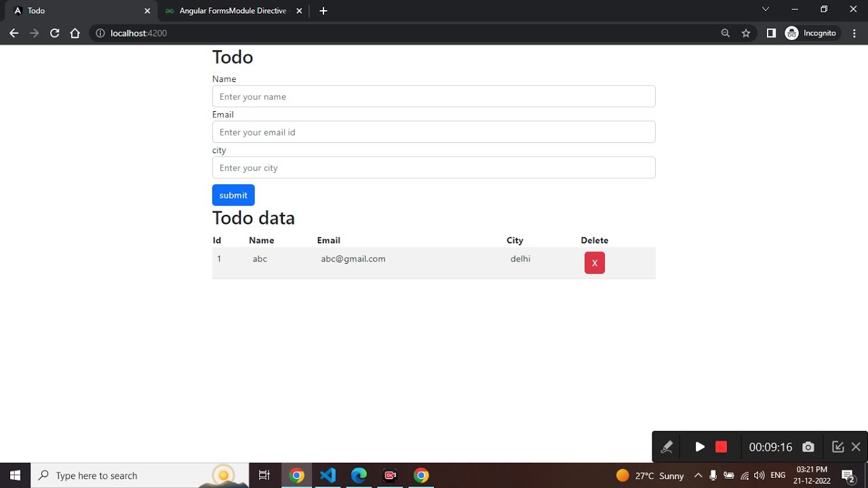Close the Angular FormsModule Directive tab

pos(299,11)
